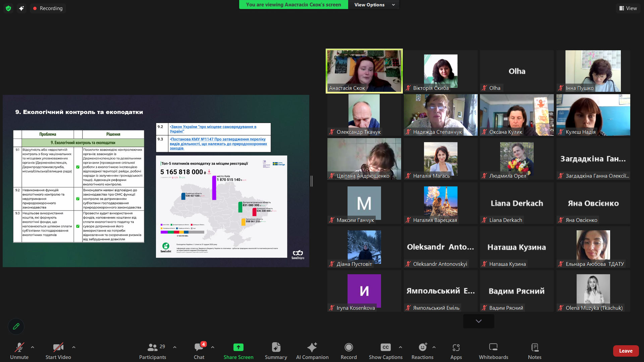
Task: Click the green encryption shield icon
Action: 8,8
